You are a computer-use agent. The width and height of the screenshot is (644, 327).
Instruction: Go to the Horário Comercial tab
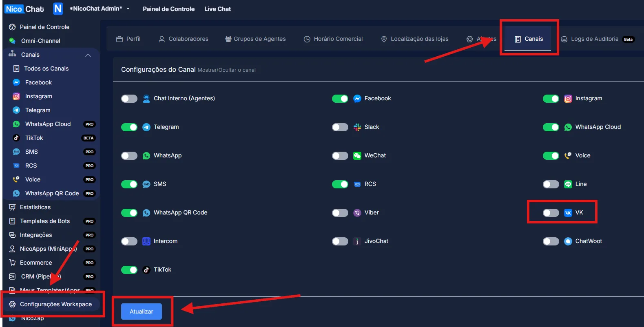point(333,39)
